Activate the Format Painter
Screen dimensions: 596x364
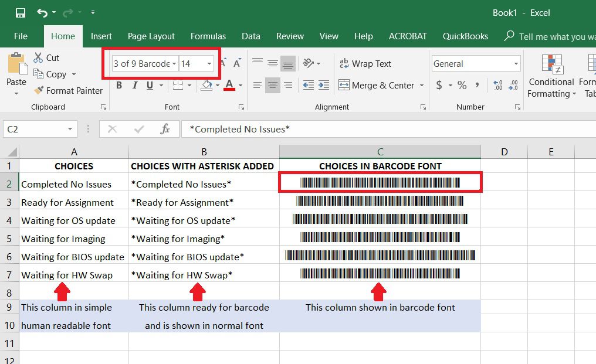point(68,90)
